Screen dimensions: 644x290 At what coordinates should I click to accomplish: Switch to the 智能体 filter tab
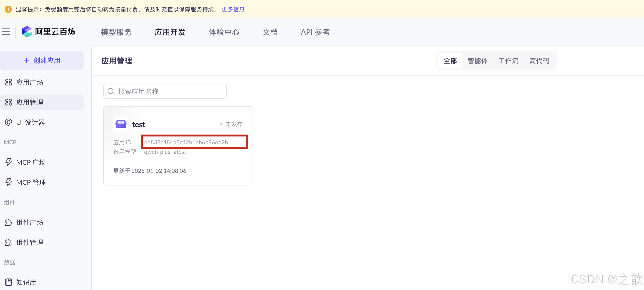coord(478,61)
